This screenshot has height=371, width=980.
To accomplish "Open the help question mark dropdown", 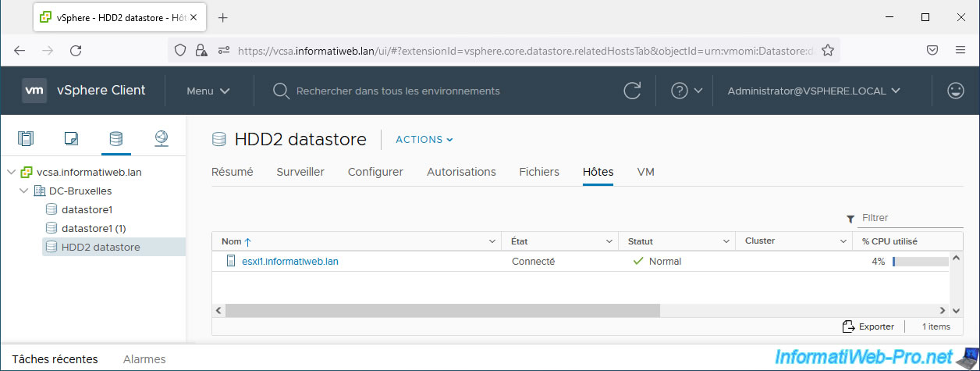I will pyautogui.click(x=687, y=91).
